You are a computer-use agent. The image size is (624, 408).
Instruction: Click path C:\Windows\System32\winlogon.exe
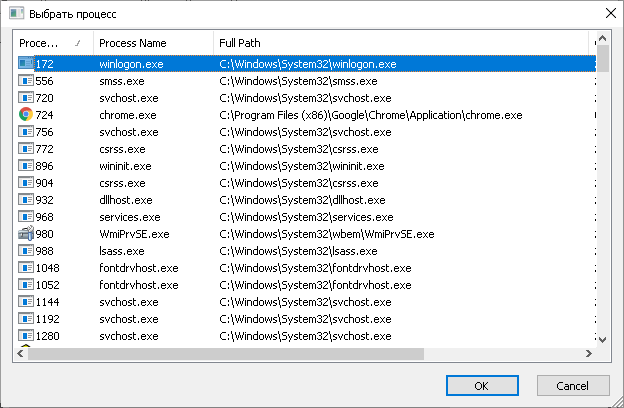pos(308,64)
